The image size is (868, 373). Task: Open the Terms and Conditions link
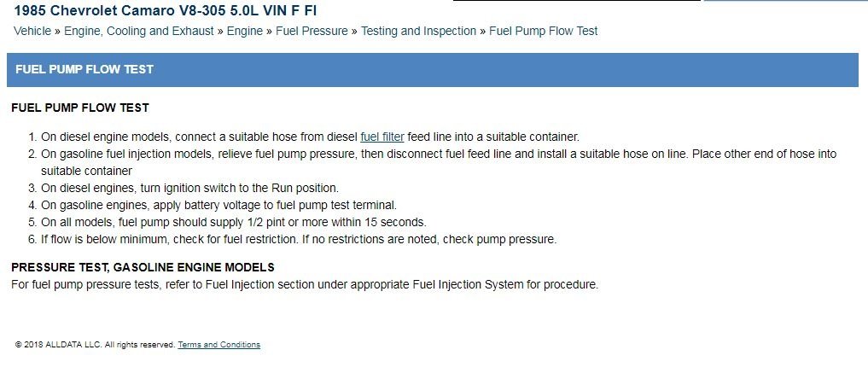[x=218, y=345]
